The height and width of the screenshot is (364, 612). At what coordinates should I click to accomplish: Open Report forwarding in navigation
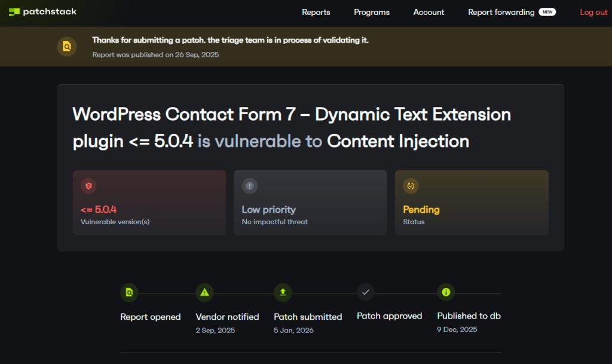click(x=501, y=12)
